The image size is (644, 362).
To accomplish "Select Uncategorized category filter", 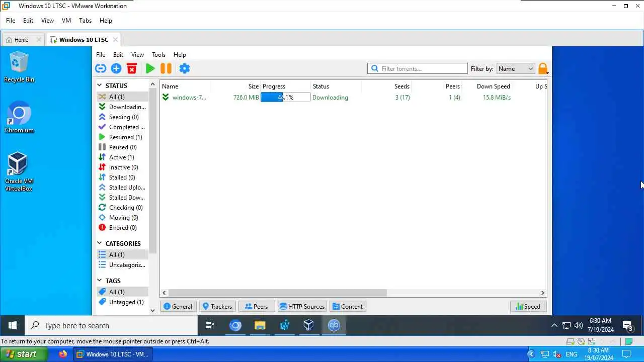I will coord(122,264).
